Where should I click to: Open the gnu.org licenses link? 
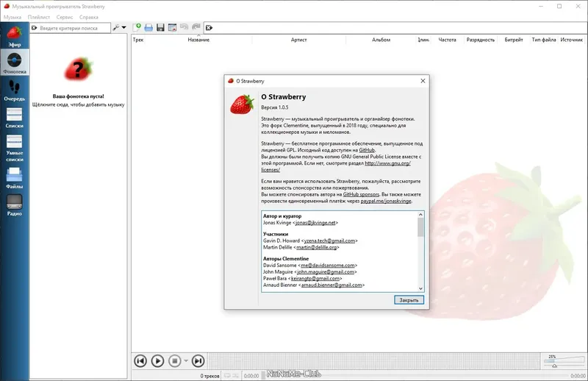pos(336,166)
